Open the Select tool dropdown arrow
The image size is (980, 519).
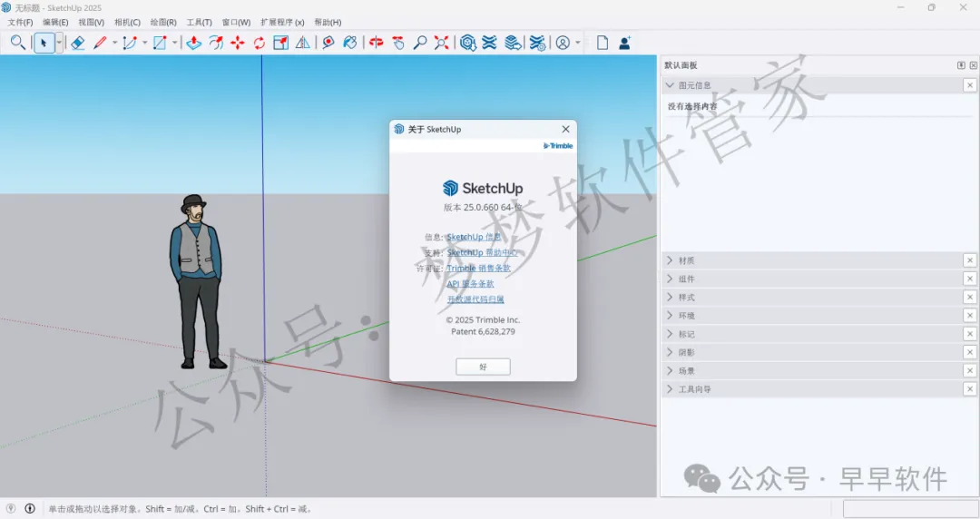[59, 43]
